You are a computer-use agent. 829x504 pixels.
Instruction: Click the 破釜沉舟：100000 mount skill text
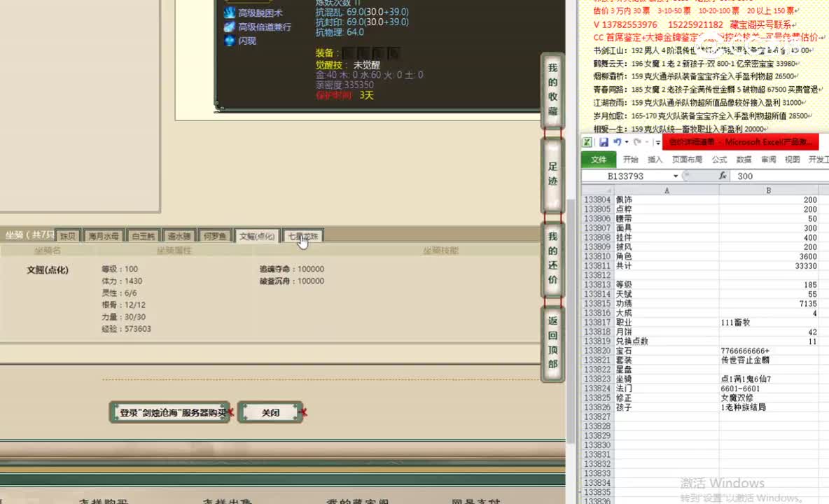(291, 281)
